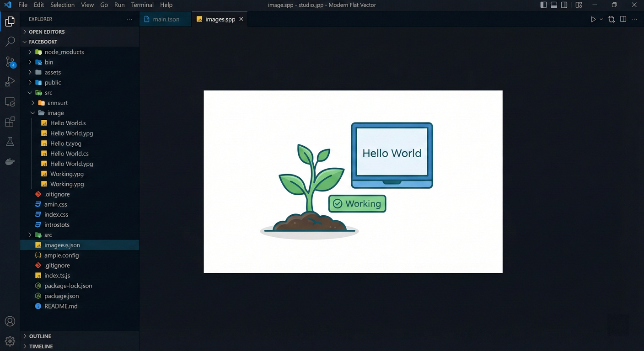
Task: Open README.md in the explorer
Action: (x=61, y=306)
